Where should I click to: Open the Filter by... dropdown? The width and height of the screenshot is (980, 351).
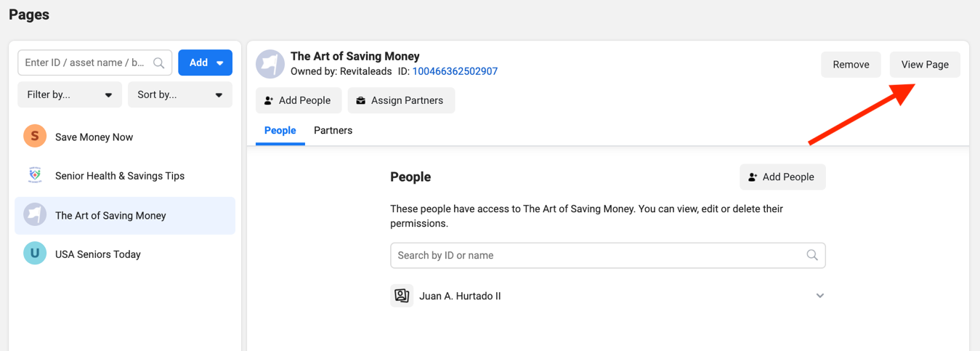point(70,94)
